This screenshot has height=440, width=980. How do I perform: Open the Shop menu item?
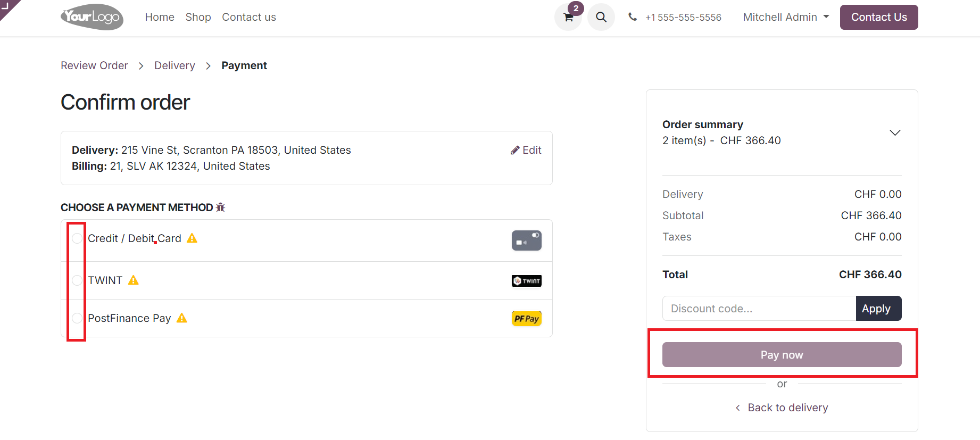pos(198,17)
